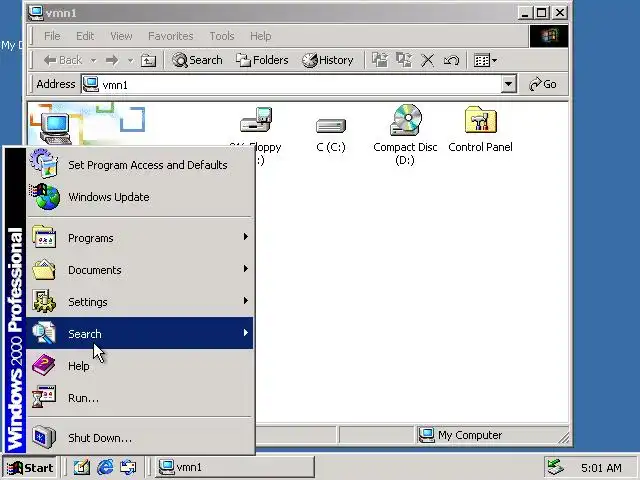Screen dimensions: 640x480
Task: Open the Settings submenu
Action: click(x=140, y=302)
